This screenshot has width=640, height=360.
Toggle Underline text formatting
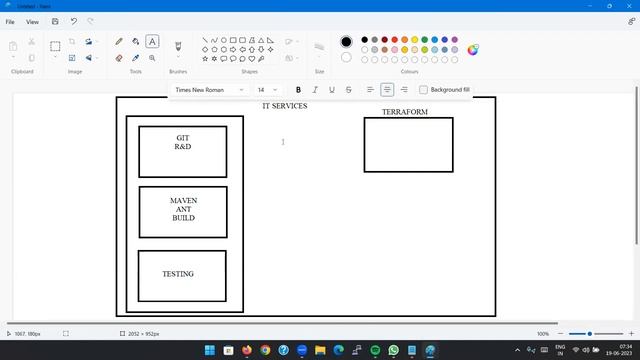pyautogui.click(x=332, y=90)
